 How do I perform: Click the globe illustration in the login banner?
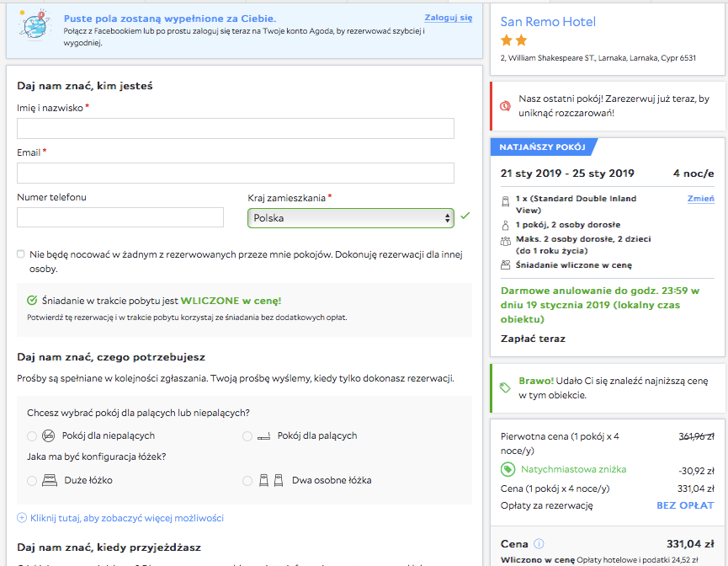pyautogui.click(x=35, y=25)
